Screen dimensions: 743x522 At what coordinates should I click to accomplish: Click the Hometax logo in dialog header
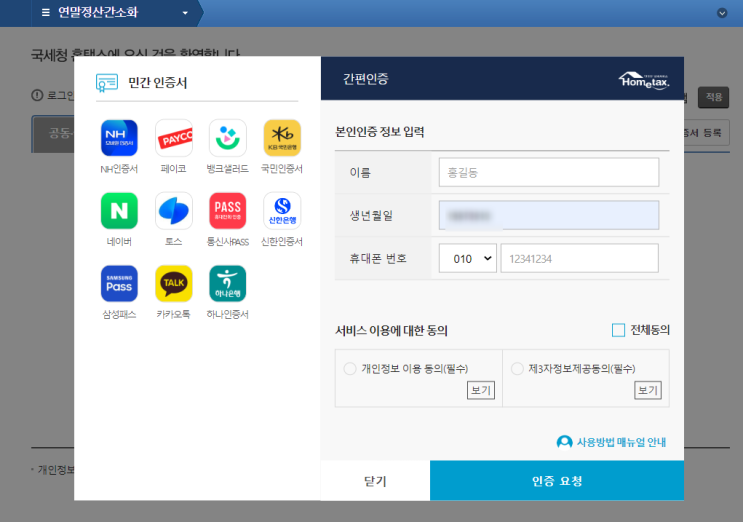click(x=644, y=80)
